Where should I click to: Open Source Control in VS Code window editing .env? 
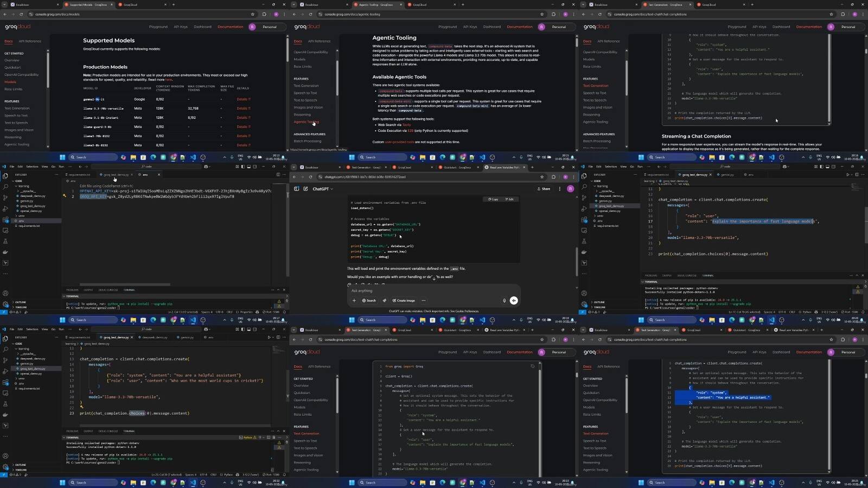point(5,198)
